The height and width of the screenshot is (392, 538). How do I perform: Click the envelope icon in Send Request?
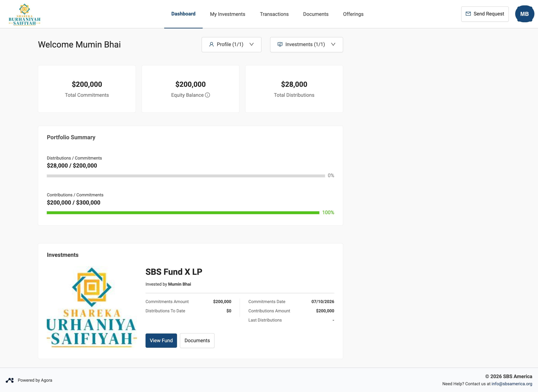(468, 14)
